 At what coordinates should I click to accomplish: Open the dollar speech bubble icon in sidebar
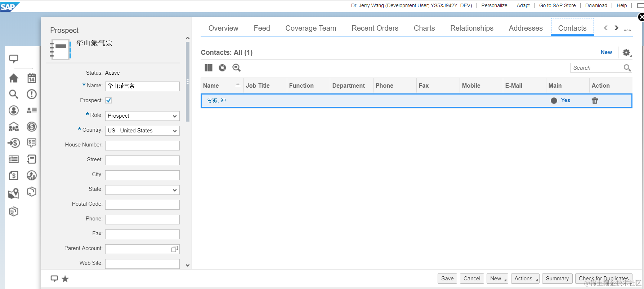pos(32,143)
